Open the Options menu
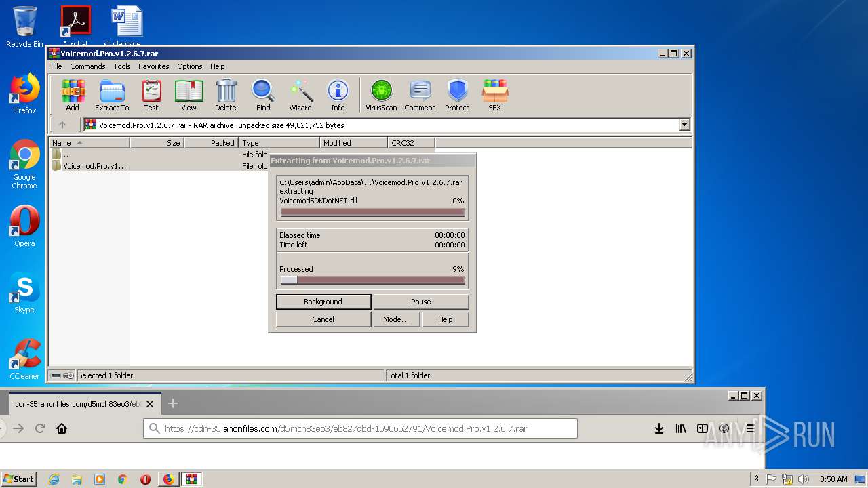 [x=190, y=66]
